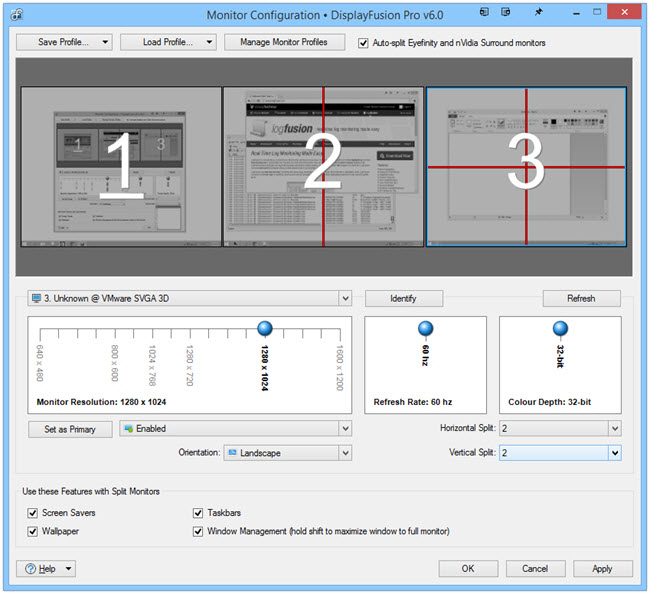Click the Colour Depth: 32-bit text
The width and height of the screenshot is (650, 594).
tap(550, 402)
